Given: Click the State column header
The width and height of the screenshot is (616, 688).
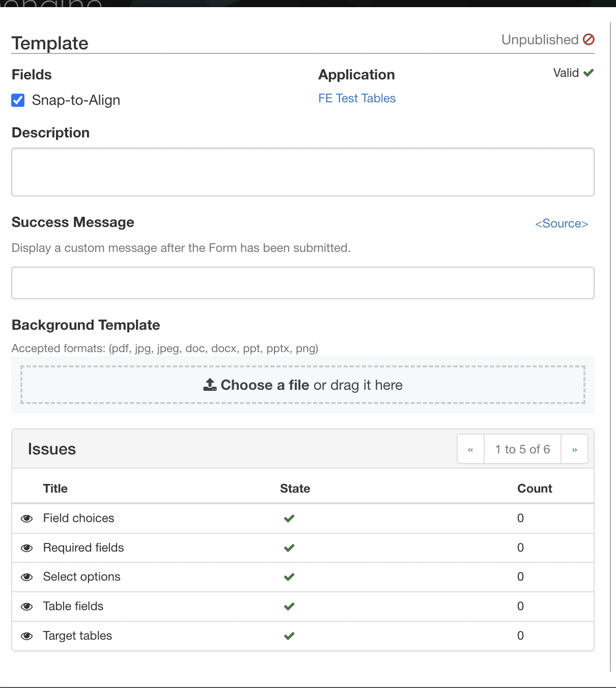Looking at the screenshot, I should point(295,489).
